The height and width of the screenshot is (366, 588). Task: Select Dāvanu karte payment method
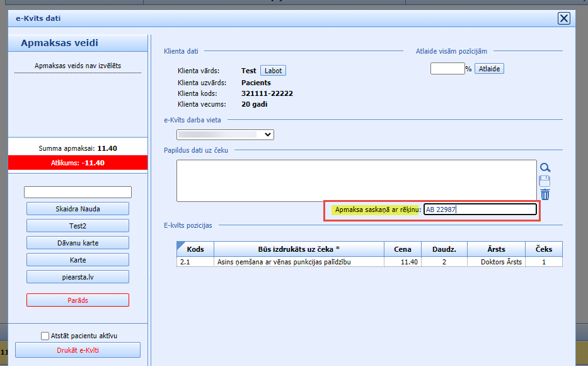click(78, 243)
